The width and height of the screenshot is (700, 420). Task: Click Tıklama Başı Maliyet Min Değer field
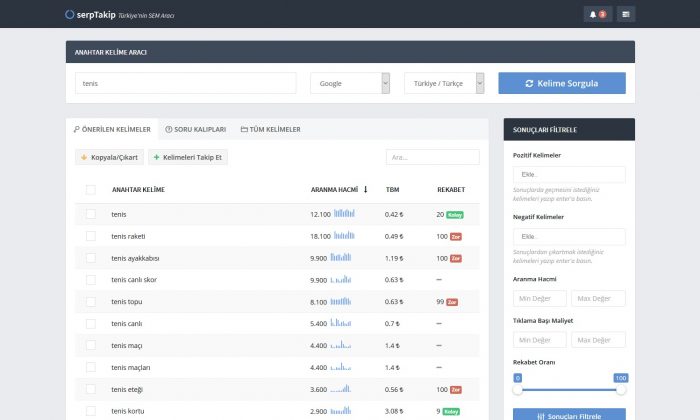coord(540,340)
